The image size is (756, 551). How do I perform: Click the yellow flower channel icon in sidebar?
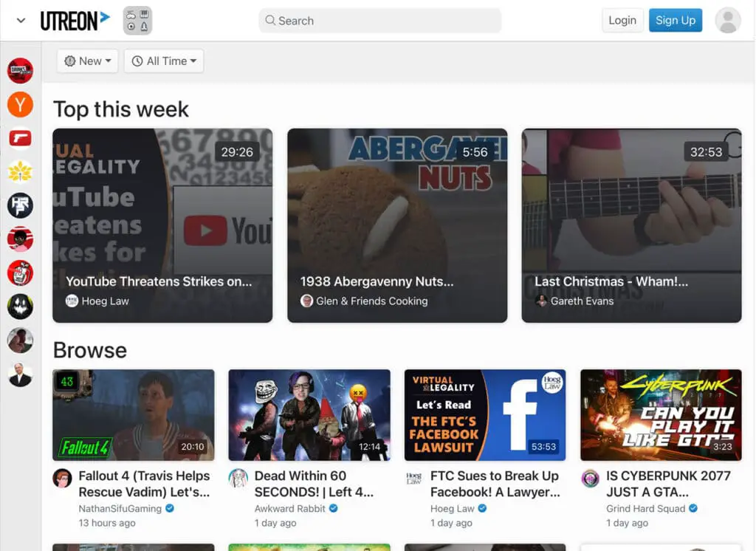[x=20, y=171]
